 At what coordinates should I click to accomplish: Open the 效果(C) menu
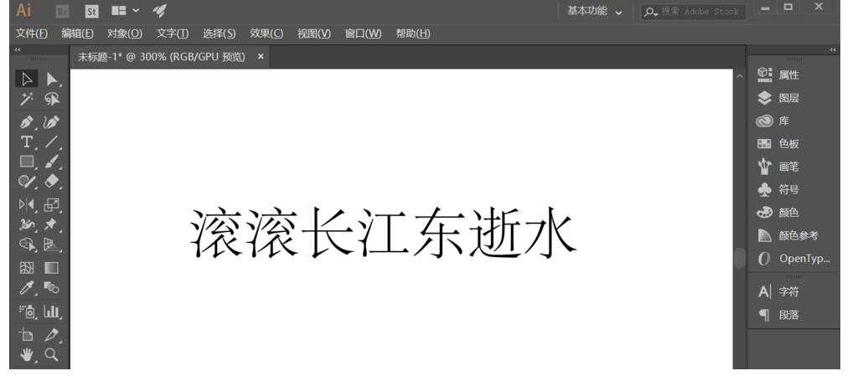[266, 33]
